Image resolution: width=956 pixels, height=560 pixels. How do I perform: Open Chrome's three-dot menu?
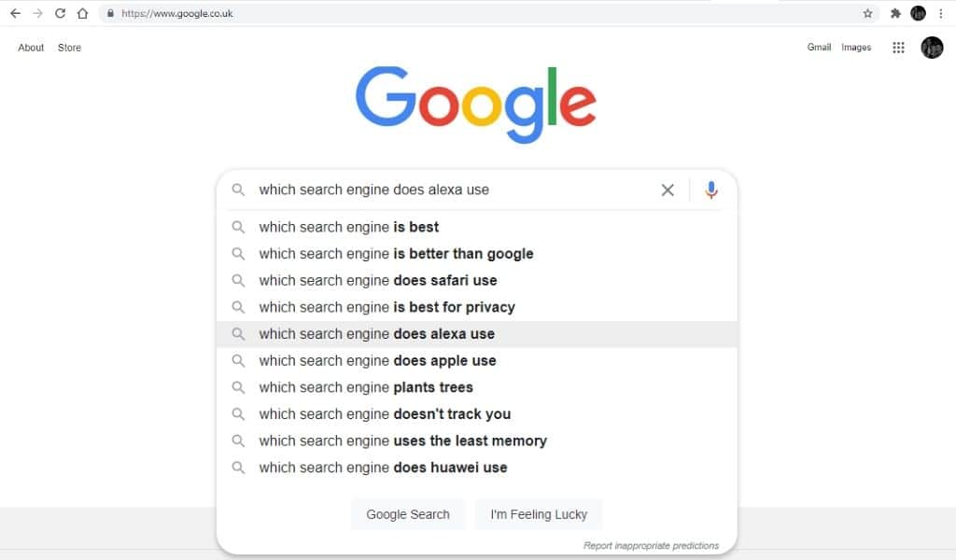pyautogui.click(x=941, y=13)
